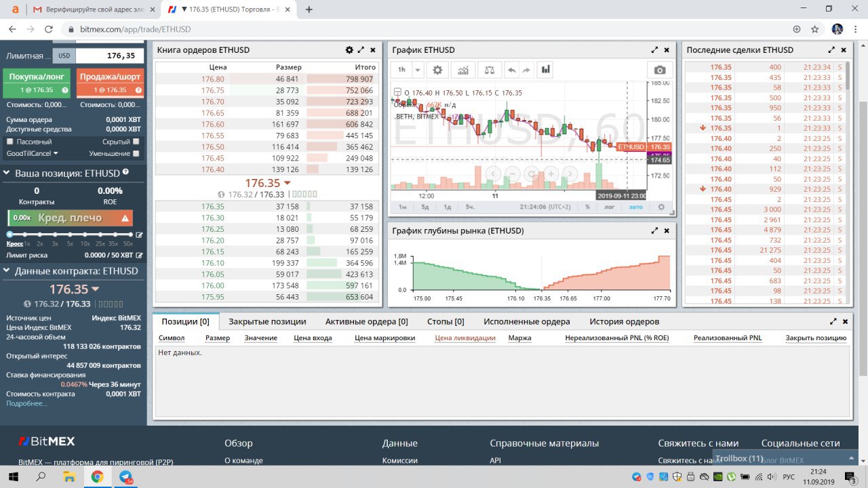Open chart bottom-right settings gear
Image resolution: width=868 pixels, height=488 pixels.
662,207
